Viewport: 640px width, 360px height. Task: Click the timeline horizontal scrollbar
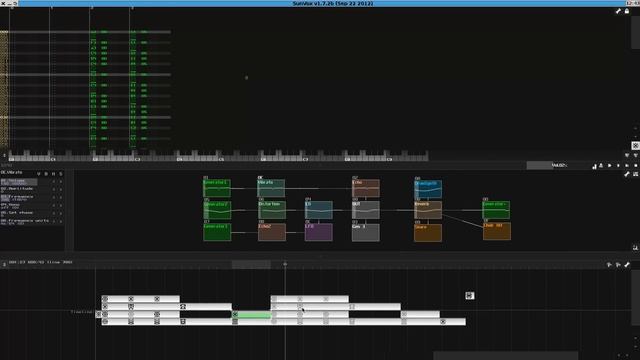(x=505, y=356)
